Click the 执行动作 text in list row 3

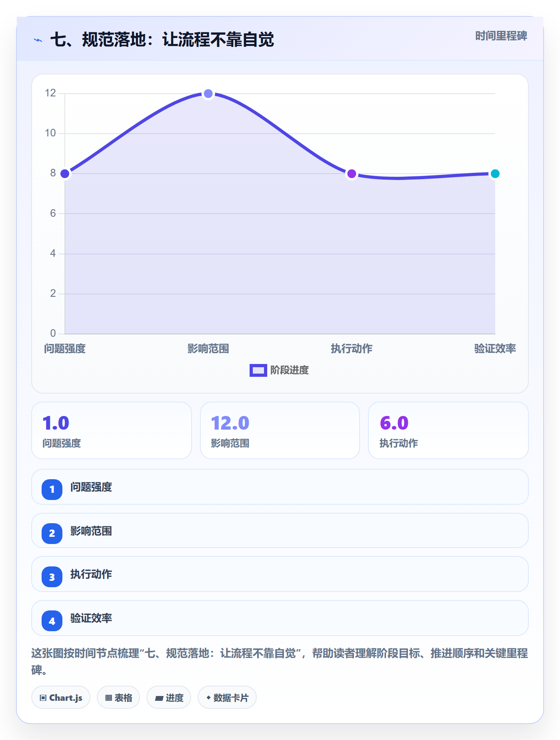[91, 574]
